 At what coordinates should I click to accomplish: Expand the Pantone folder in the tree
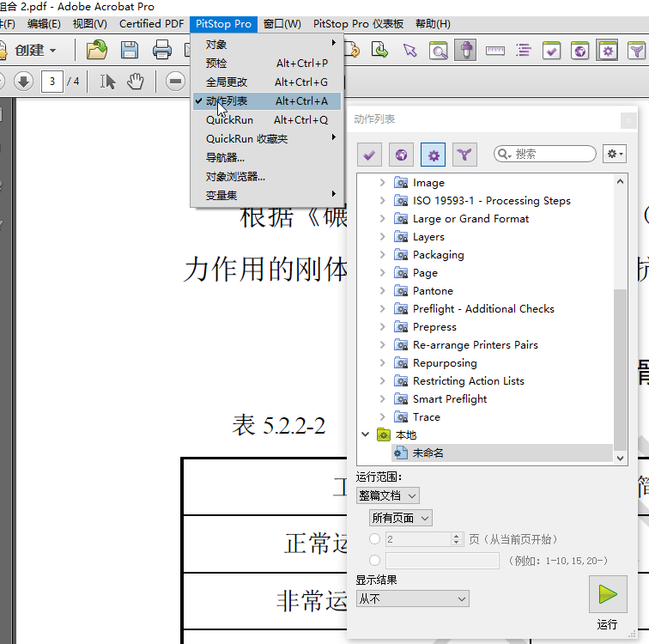click(x=383, y=291)
